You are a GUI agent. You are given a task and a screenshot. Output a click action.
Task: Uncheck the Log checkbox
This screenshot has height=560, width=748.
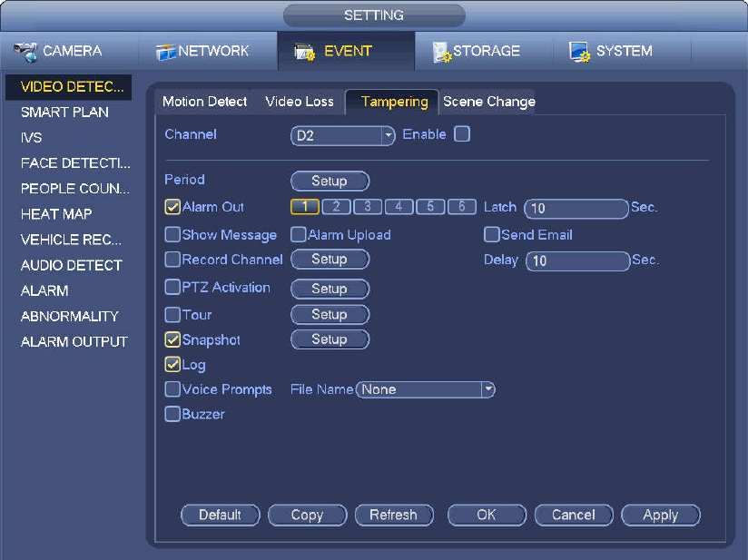pos(172,365)
